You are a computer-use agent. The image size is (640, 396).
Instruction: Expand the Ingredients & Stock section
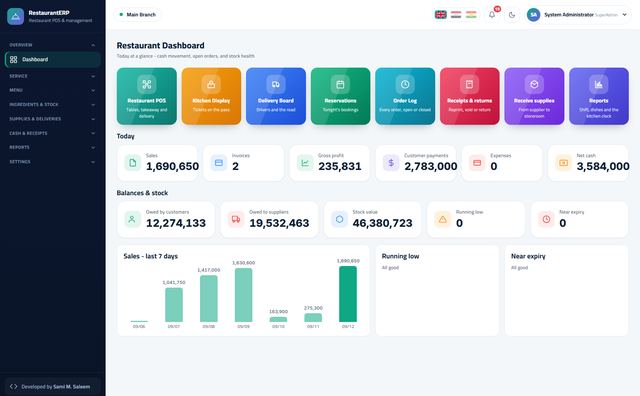point(52,105)
